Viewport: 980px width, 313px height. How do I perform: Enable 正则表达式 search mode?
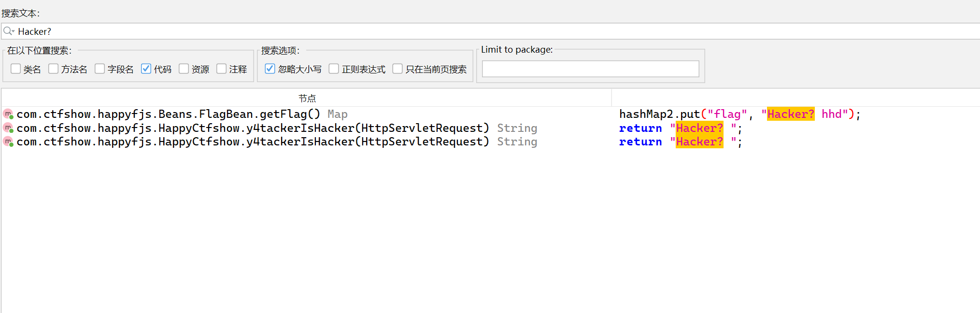pos(334,69)
